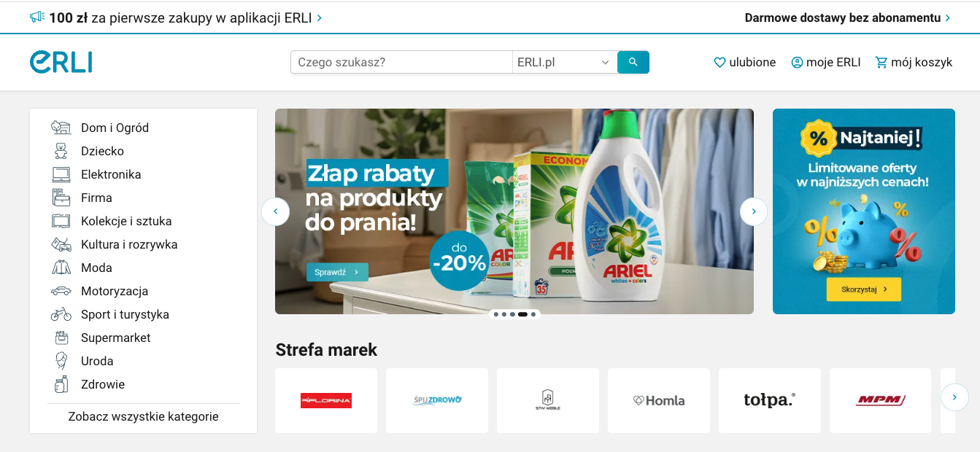Show next banner with right arrow
The height and width of the screenshot is (452, 980).
pos(754,211)
